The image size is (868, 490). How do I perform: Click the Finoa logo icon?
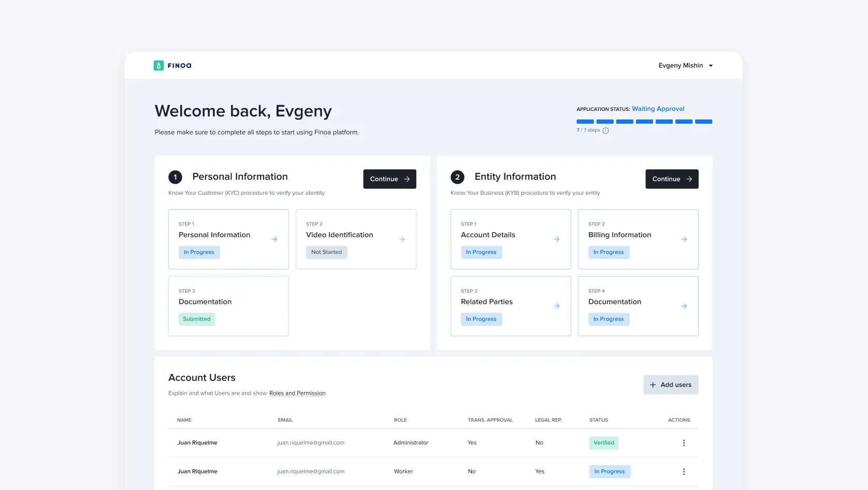point(158,65)
